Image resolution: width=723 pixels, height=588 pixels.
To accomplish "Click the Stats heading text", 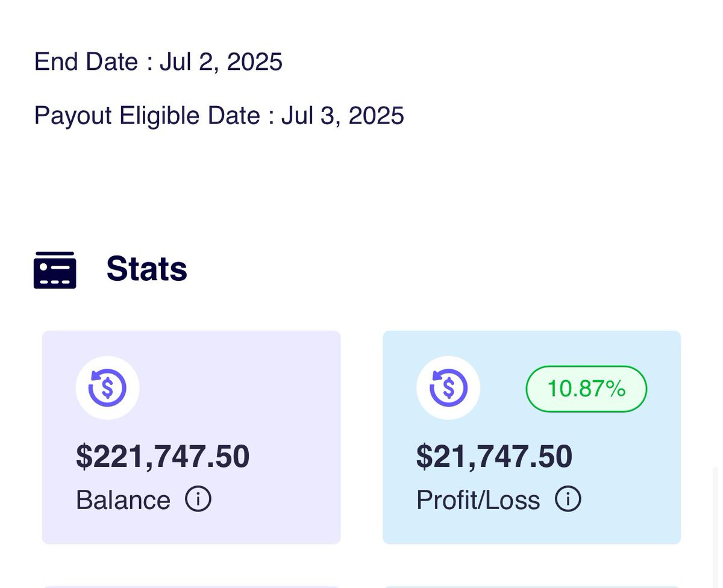I will (x=146, y=269).
